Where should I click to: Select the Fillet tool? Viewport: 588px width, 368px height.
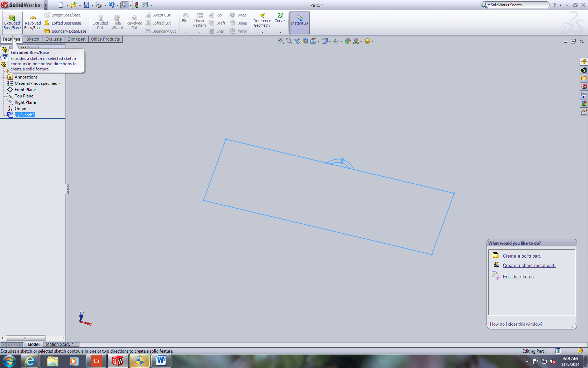click(x=186, y=18)
